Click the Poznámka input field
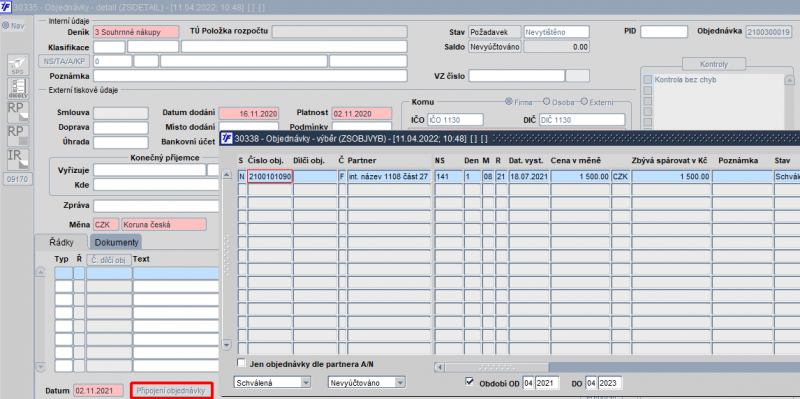Image resolution: width=800 pixels, height=399 pixels. click(250, 76)
